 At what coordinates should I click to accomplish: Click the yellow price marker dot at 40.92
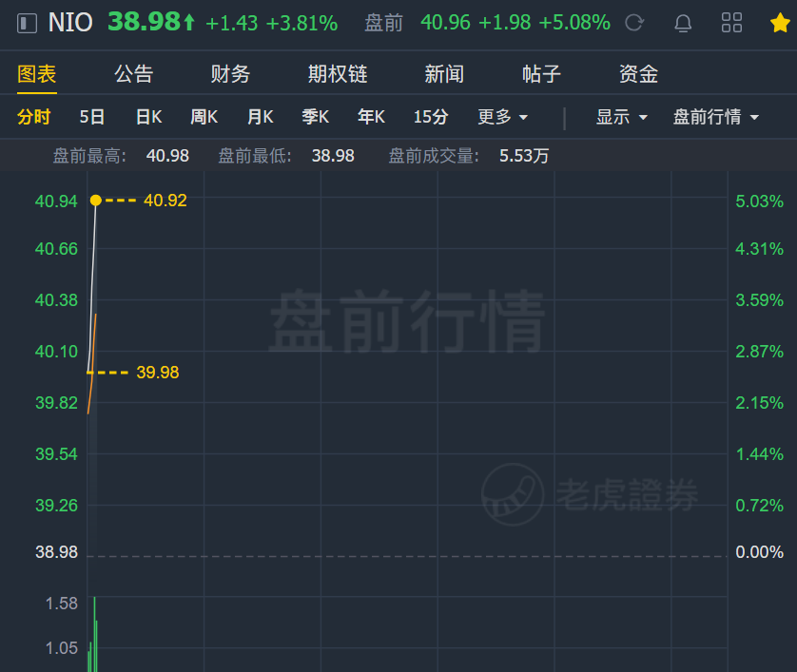95,201
